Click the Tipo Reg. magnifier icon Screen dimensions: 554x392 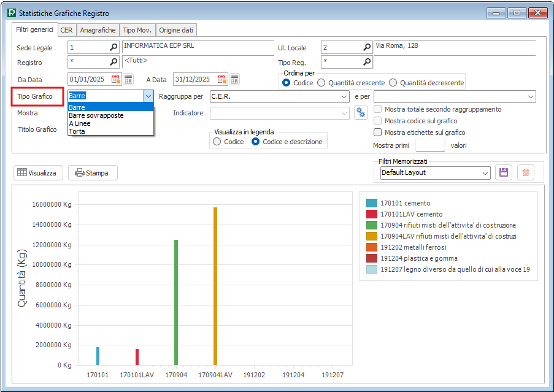(367, 62)
